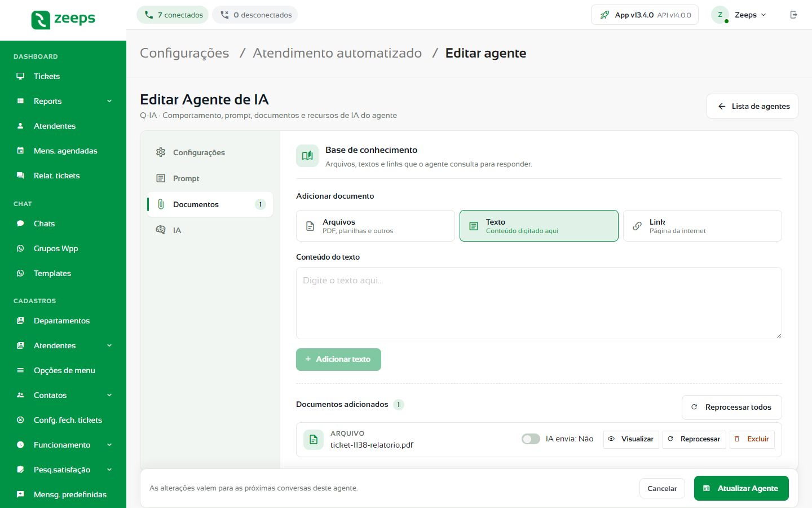Viewport: 812px width, 508px height.
Task: Click the Opções de menu list icon
Action: click(x=20, y=370)
